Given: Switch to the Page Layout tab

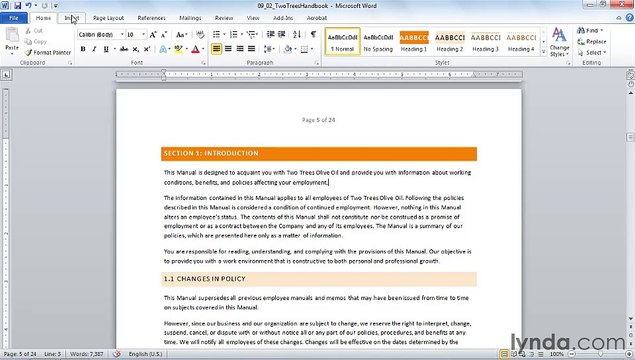Looking at the screenshot, I should point(108,18).
